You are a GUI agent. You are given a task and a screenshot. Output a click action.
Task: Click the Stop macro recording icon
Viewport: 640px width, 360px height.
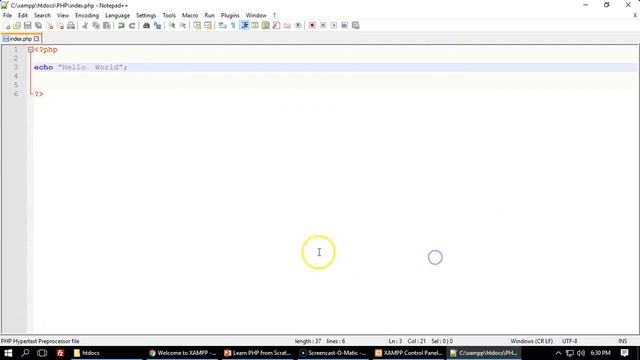point(323,25)
